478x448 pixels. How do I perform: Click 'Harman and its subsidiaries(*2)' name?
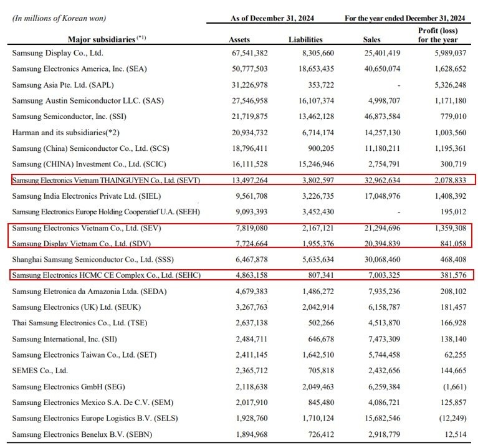(x=66, y=133)
